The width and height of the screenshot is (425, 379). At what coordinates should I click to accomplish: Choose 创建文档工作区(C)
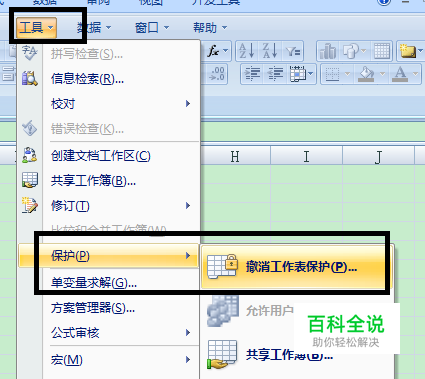click(x=109, y=156)
